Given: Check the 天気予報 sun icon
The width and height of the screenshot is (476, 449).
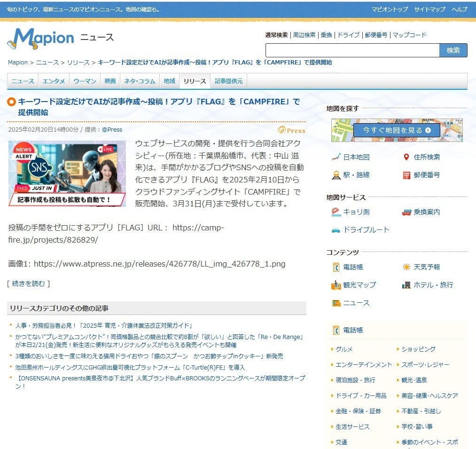Looking at the screenshot, I should point(406,267).
